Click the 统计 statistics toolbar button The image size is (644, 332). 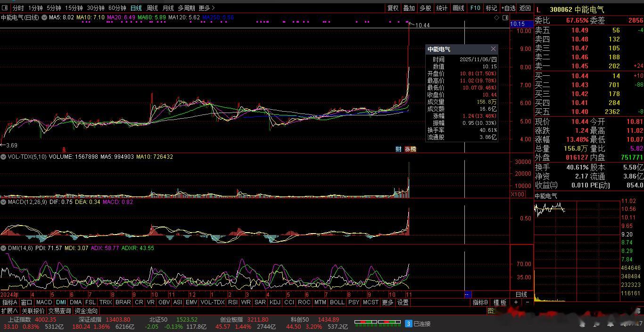point(442,8)
